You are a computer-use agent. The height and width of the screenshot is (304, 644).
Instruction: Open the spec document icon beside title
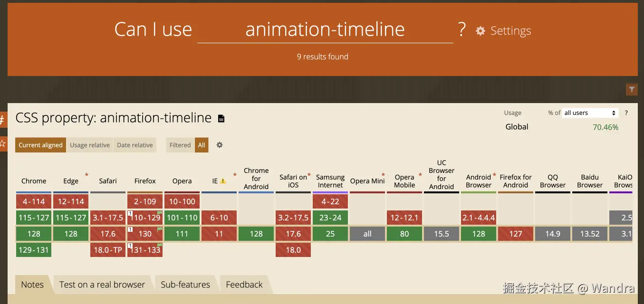221,118
